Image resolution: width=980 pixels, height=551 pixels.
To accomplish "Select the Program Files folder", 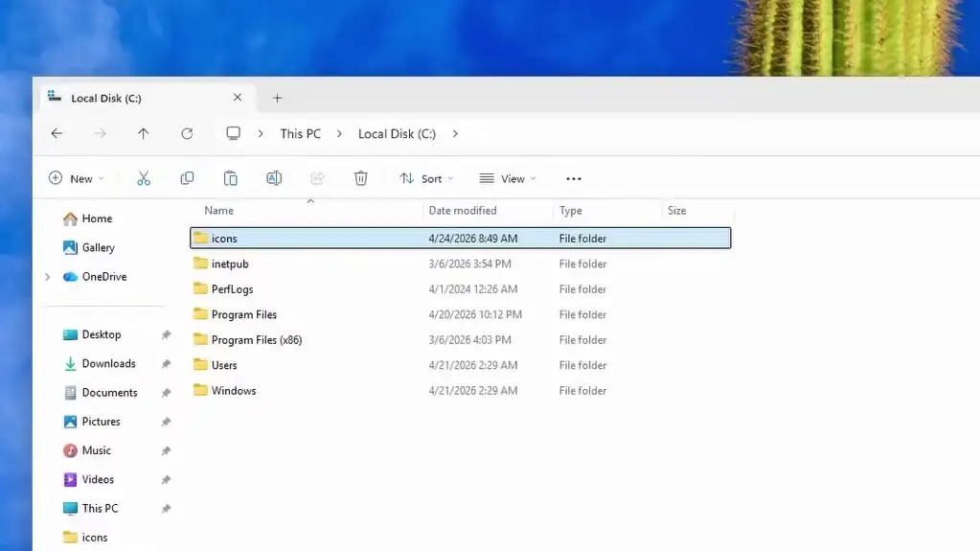I will tap(243, 314).
